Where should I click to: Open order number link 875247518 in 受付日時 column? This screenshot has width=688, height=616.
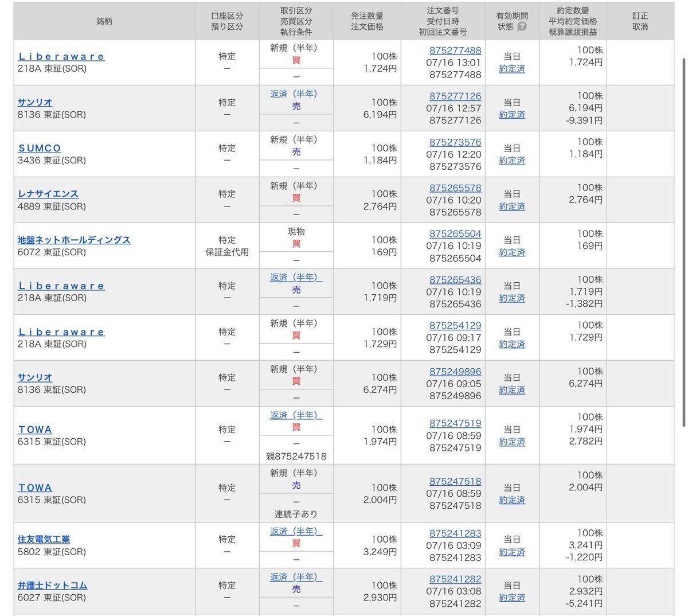(455, 482)
